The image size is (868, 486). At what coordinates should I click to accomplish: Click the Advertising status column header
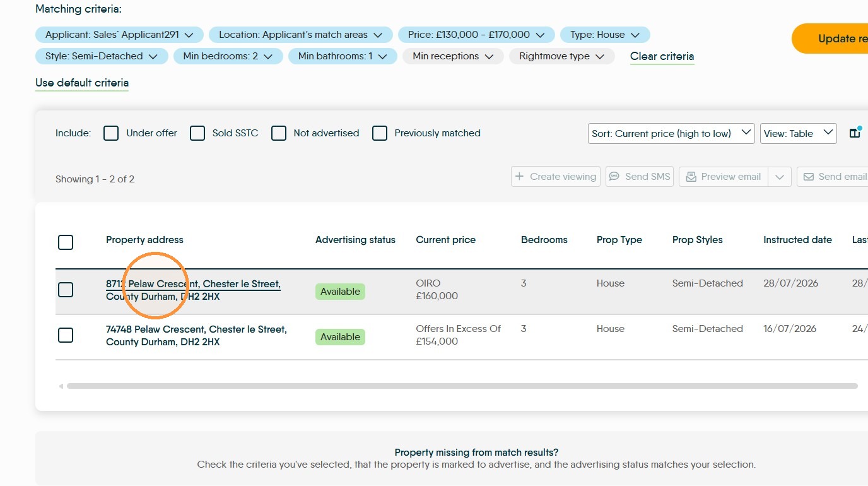(x=355, y=240)
